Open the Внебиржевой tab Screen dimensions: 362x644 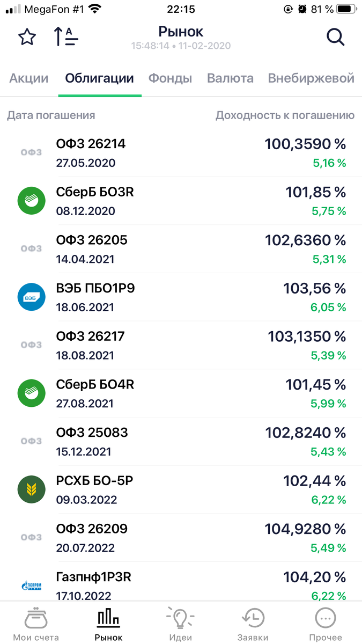[311, 78]
